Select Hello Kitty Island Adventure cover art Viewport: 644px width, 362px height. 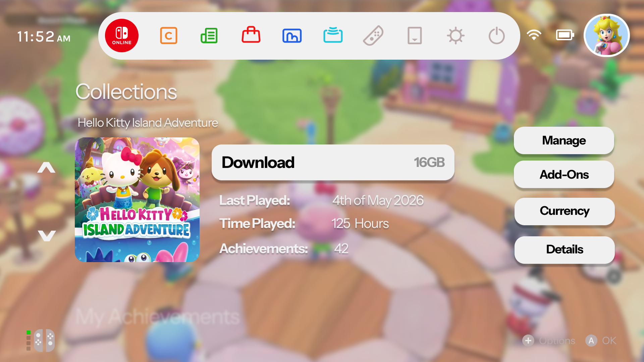pos(137,200)
